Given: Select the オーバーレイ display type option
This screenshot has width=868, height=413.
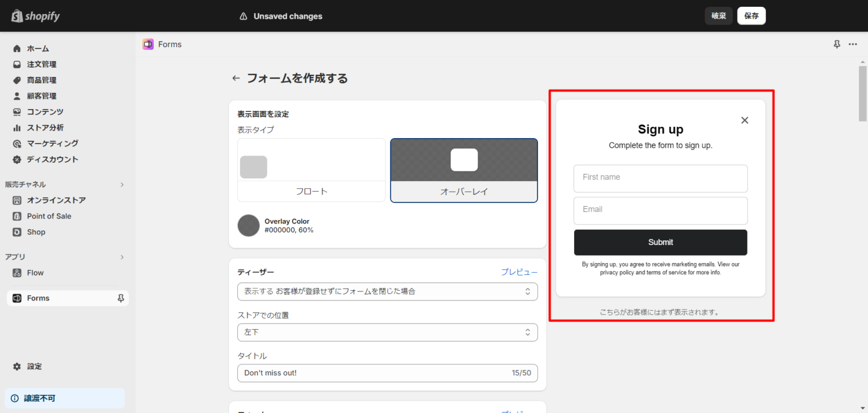Looking at the screenshot, I should pyautogui.click(x=463, y=170).
